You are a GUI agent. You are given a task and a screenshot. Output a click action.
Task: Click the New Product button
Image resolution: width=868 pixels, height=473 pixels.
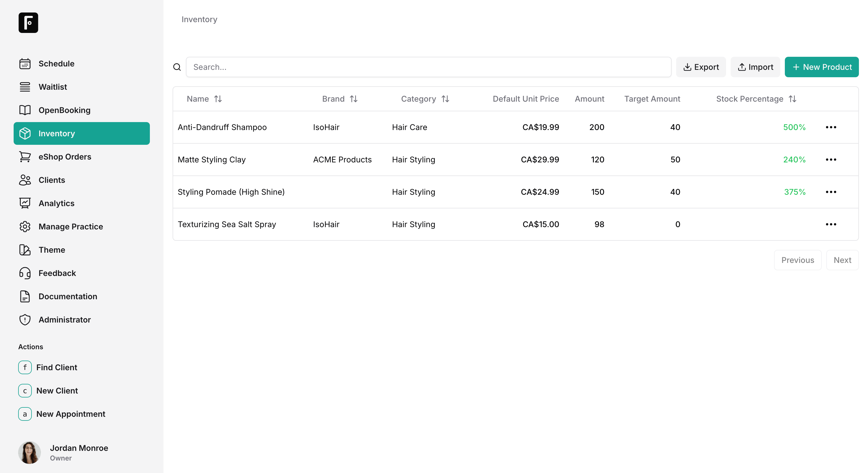pos(821,67)
